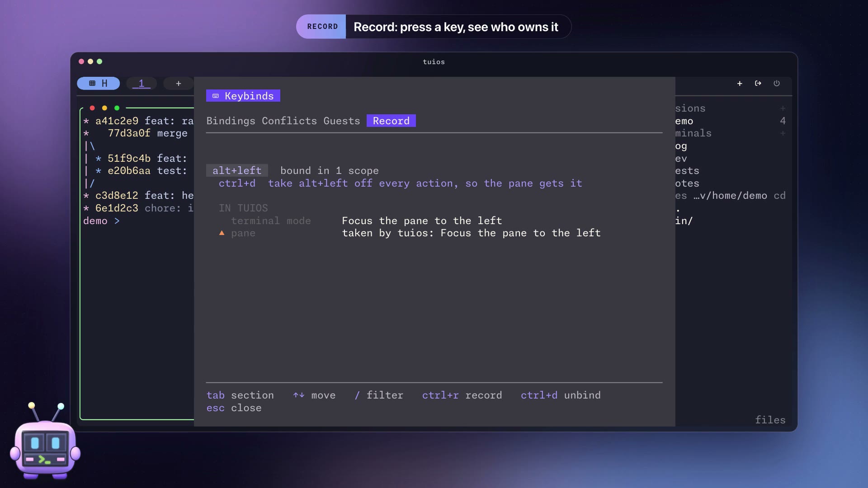Click the yellow dot of the inner pane

tap(104, 108)
